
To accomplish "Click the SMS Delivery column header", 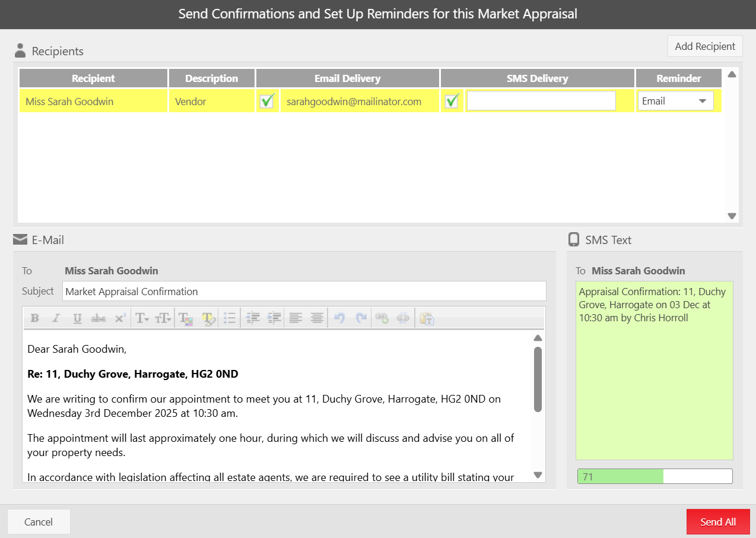I will pos(538,78).
